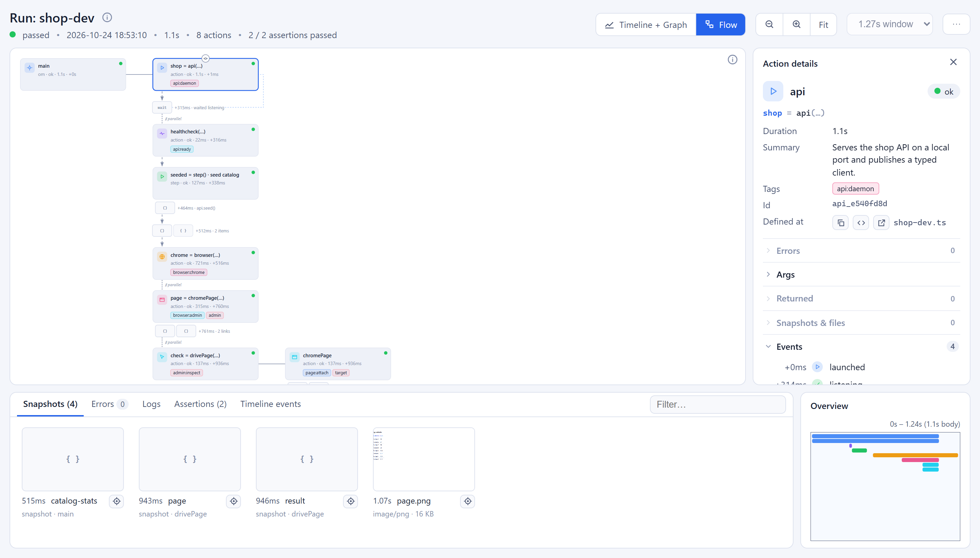Click the zoom out magnifier icon

769,24
